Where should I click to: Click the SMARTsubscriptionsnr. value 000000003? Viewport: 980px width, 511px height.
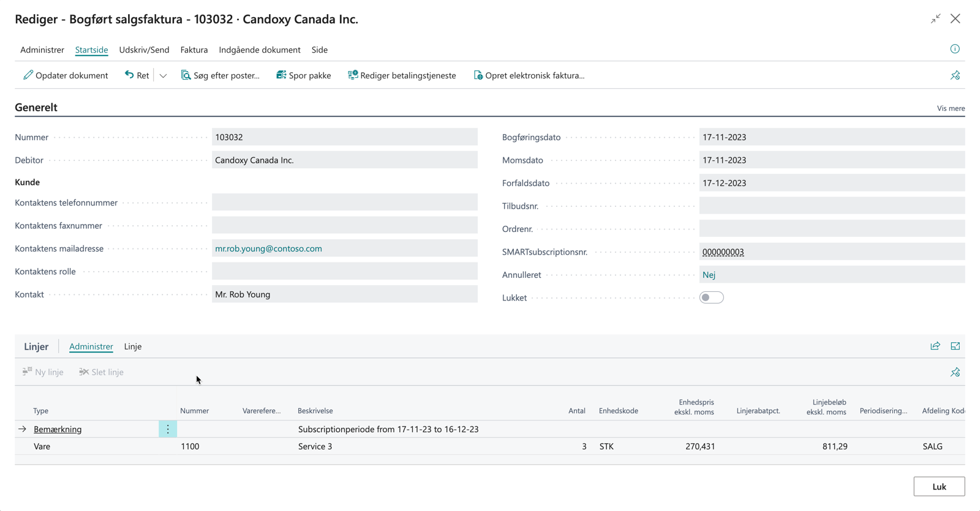(x=723, y=252)
